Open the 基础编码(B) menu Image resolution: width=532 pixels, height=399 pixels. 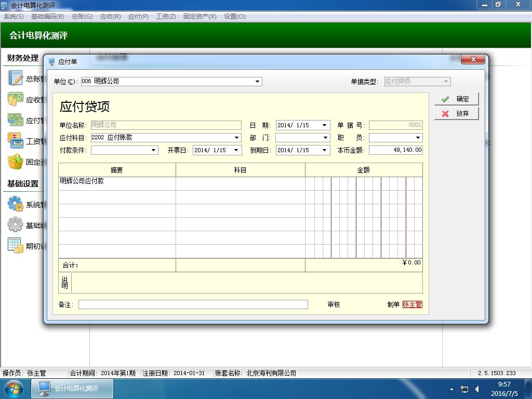coord(47,16)
